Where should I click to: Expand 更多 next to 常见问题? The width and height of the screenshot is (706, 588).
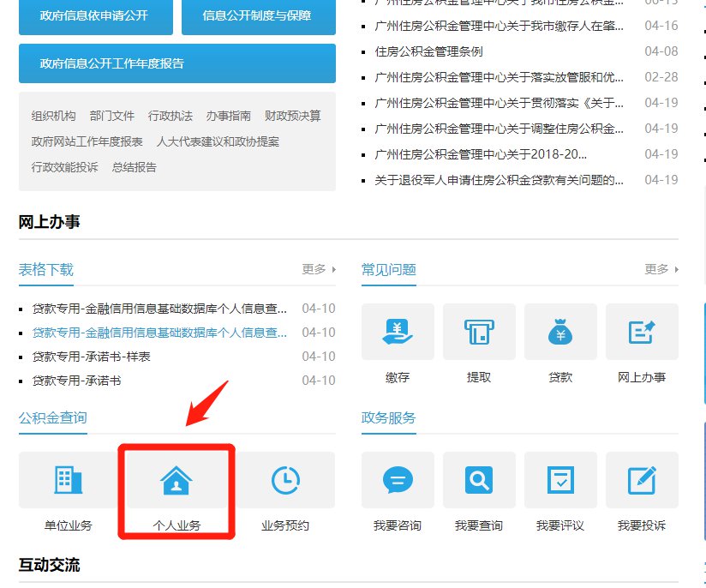pos(655,268)
